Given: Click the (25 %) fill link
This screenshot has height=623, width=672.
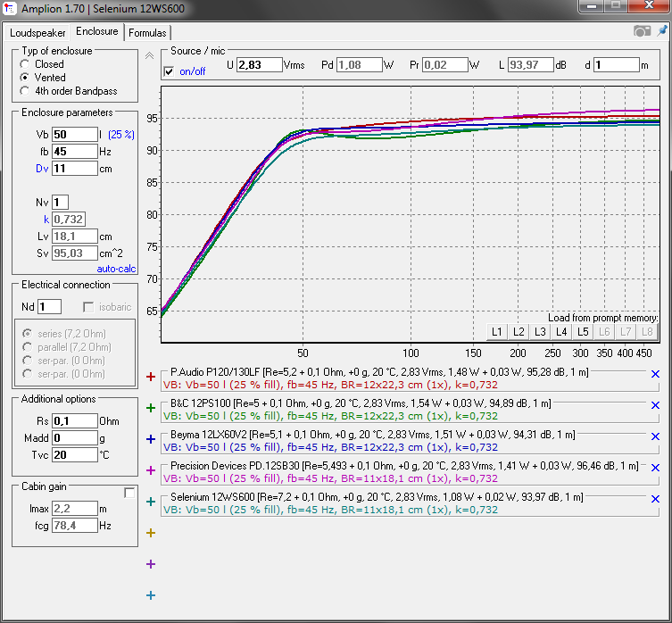Looking at the screenshot, I should [121, 135].
